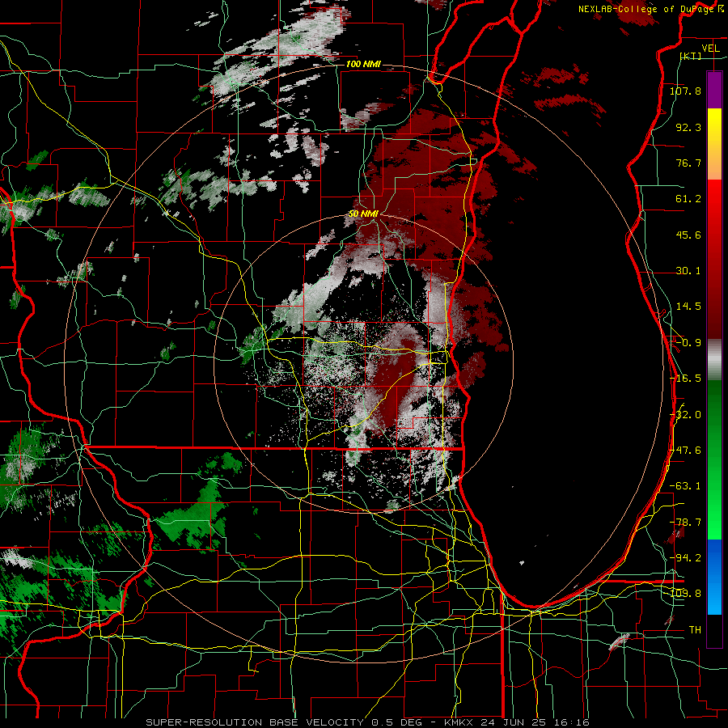Select the 76.7 legend value
This screenshot has height=728, width=728.
[688, 163]
